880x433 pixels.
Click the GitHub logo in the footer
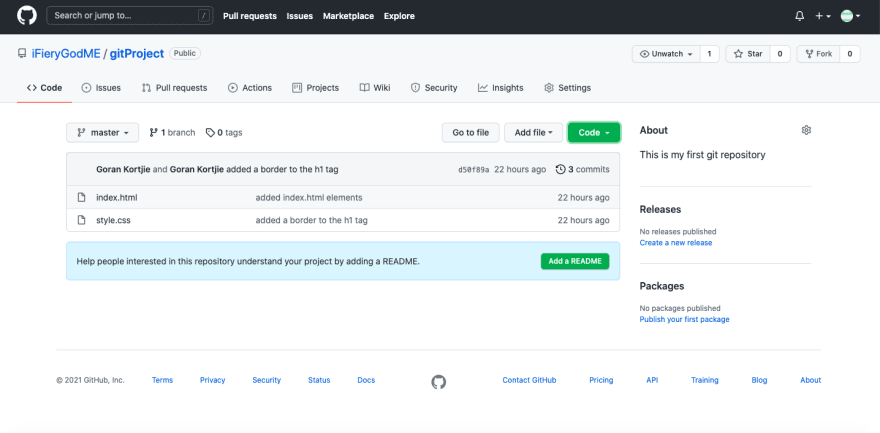(439, 383)
